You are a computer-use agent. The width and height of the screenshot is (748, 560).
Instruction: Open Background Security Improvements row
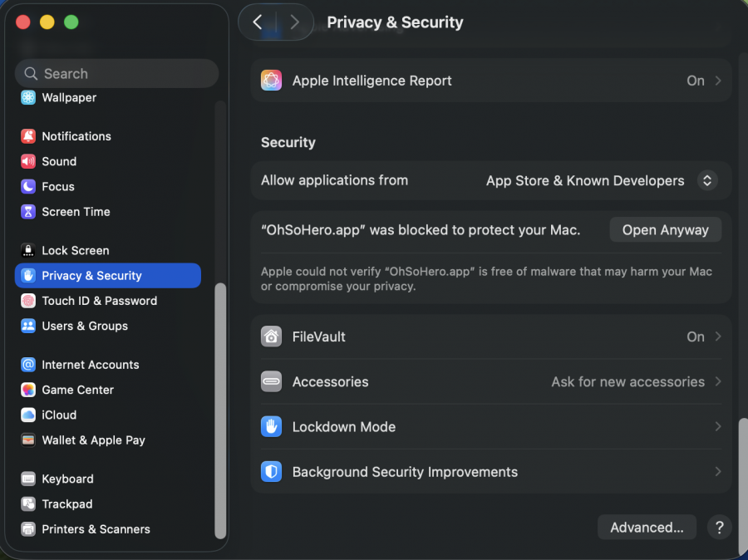pos(491,472)
